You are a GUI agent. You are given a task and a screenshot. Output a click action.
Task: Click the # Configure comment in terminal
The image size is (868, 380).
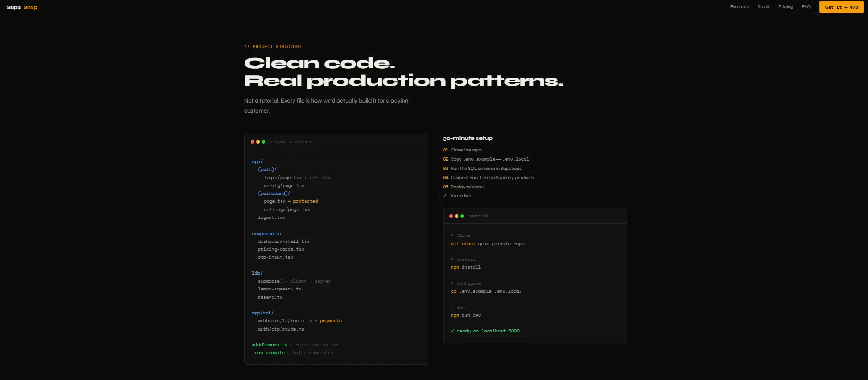coord(465,283)
